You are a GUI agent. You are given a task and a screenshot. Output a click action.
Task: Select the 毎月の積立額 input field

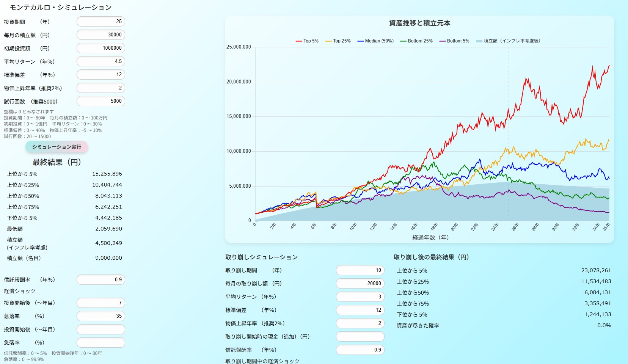click(101, 35)
